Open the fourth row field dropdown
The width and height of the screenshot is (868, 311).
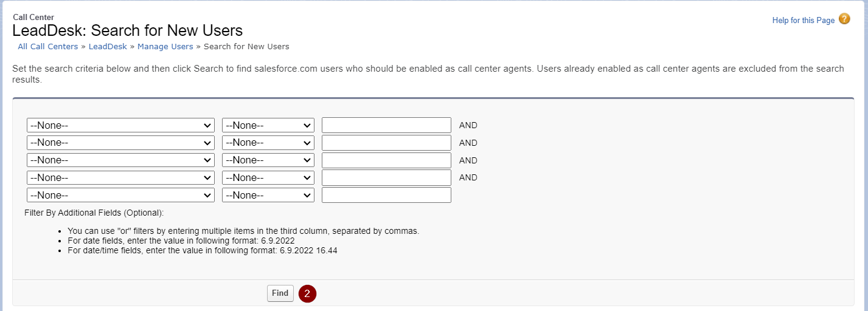(120, 178)
